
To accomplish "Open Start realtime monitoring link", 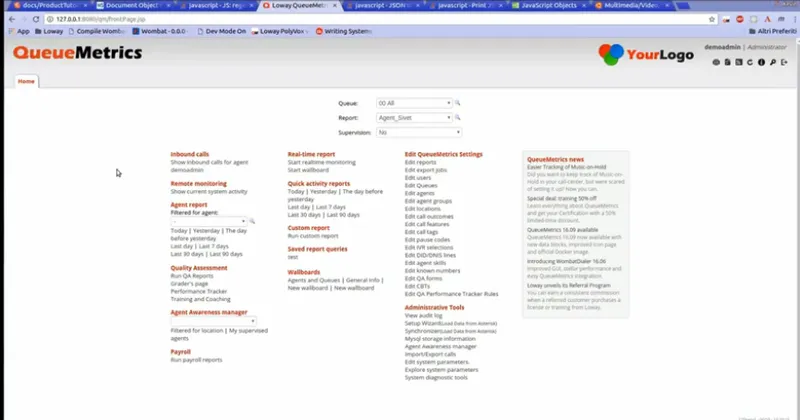I will tap(321, 162).
